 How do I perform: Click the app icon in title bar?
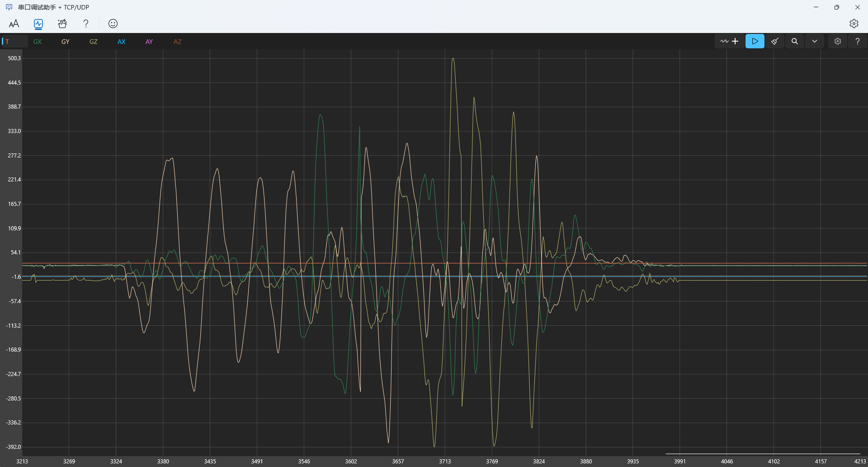click(9, 7)
